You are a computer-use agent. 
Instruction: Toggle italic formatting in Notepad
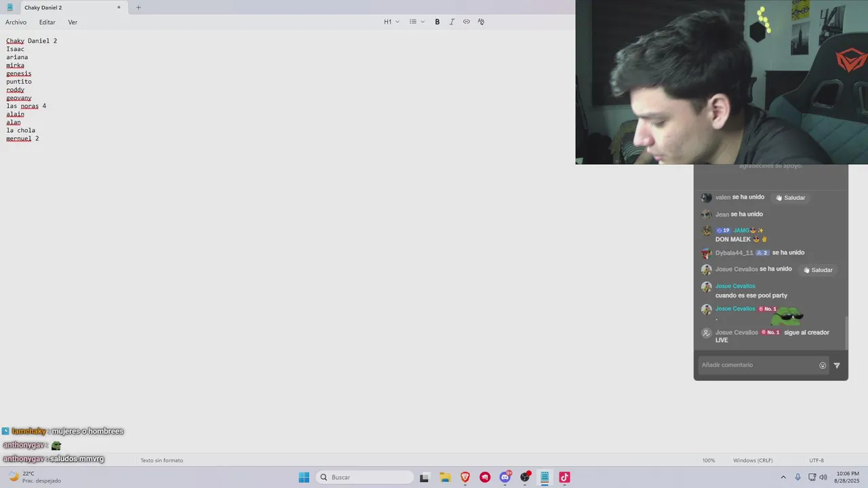click(x=452, y=22)
